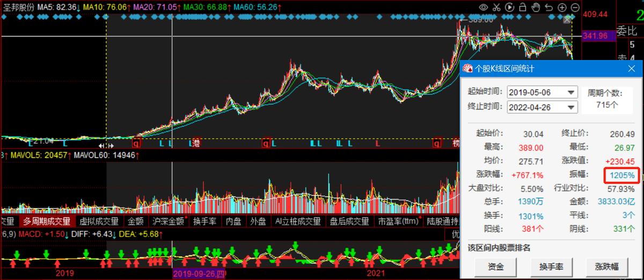Switch to 盘后成交量 indicator tab
Viewport: 644px width, 280px height.
tap(349, 221)
